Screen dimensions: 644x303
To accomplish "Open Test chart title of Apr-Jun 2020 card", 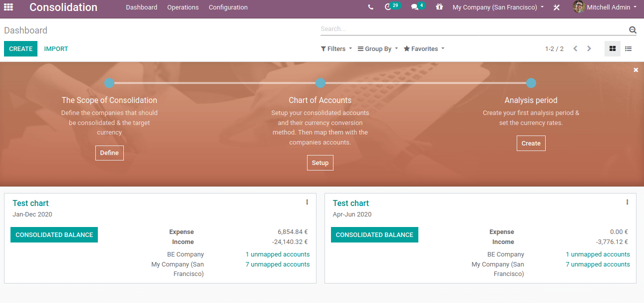I will pos(351,203).
